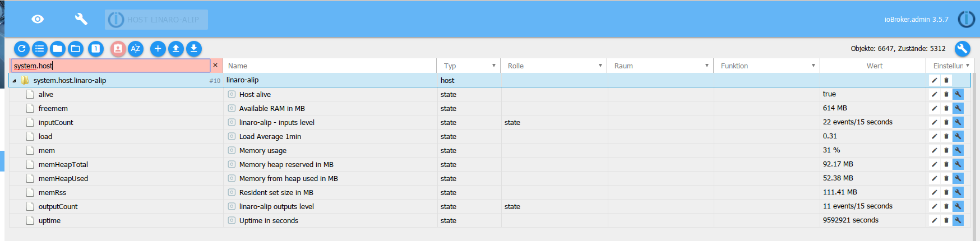Click the HOST LINARO-ALIP button

coord(156,20)
